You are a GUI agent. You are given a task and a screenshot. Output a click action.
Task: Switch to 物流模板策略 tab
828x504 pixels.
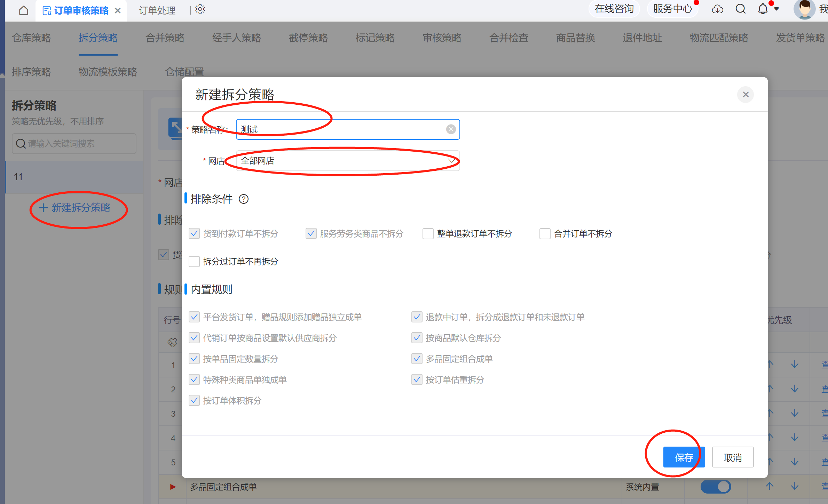click(x=108, y=72)
